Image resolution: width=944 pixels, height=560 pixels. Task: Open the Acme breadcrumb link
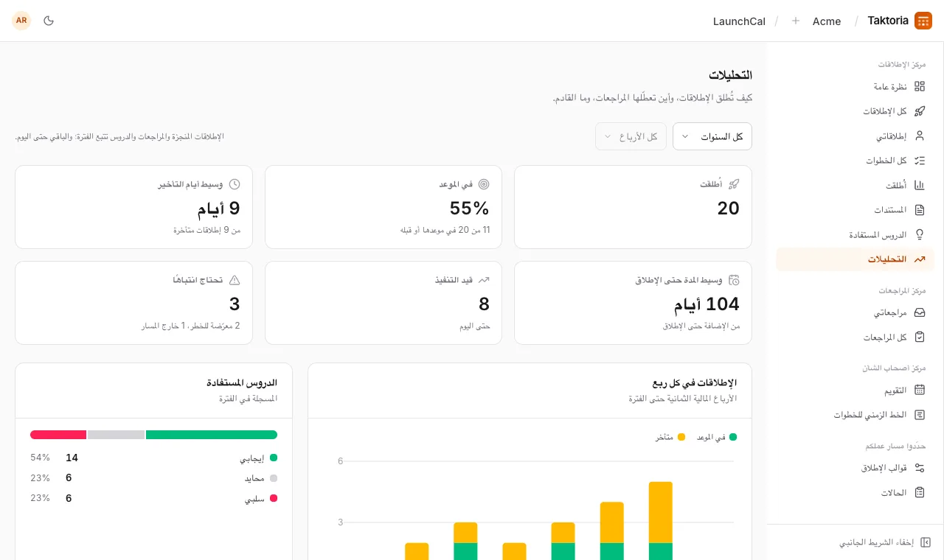[827, 21]
